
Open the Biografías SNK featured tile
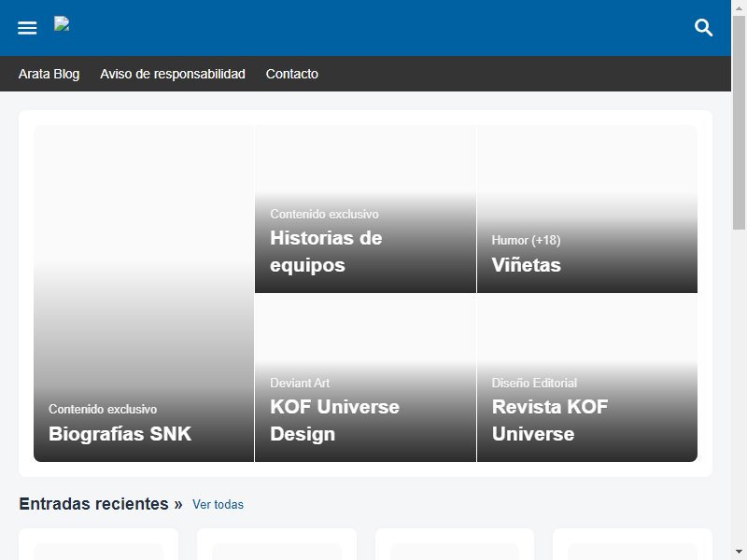144,293
